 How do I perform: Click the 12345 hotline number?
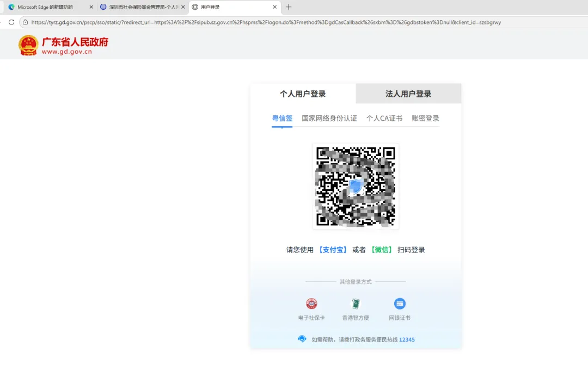click(407, 339)
